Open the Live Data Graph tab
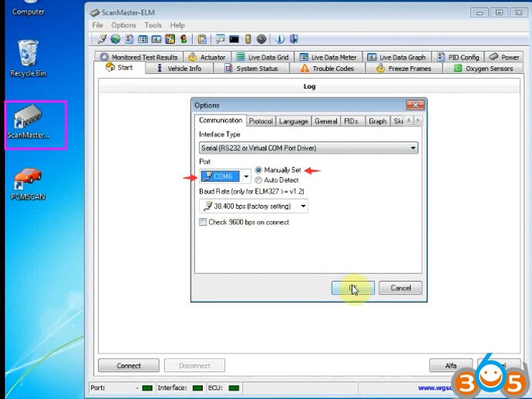This screenshot has height=399, width=532. coord(396,57)
